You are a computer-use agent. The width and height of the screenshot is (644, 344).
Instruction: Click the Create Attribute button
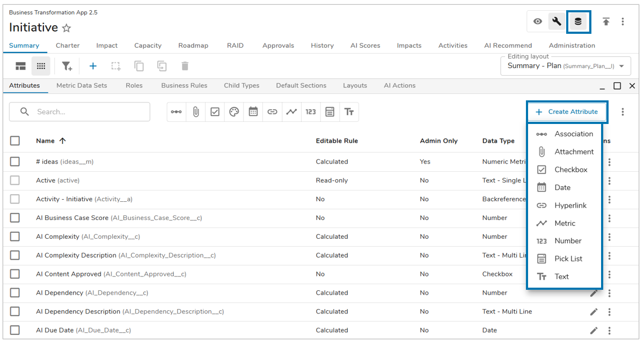tap(567, 112)
